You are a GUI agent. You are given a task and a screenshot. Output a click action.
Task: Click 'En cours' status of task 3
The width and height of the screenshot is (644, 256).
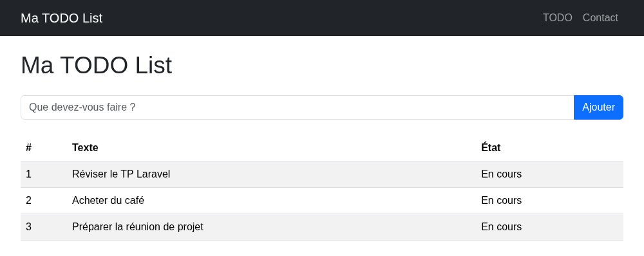click(502, 226)
